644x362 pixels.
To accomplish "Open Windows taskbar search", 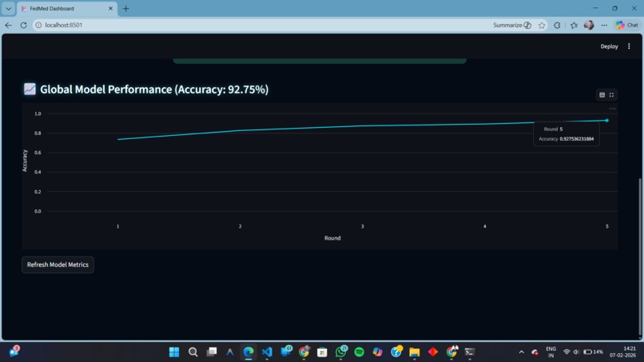I will (193, 352).
